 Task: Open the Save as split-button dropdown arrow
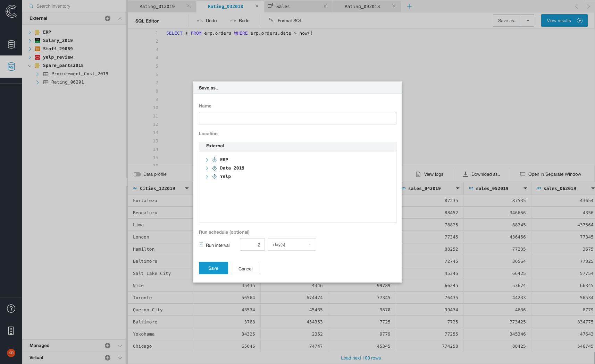(x=528, y=20)
